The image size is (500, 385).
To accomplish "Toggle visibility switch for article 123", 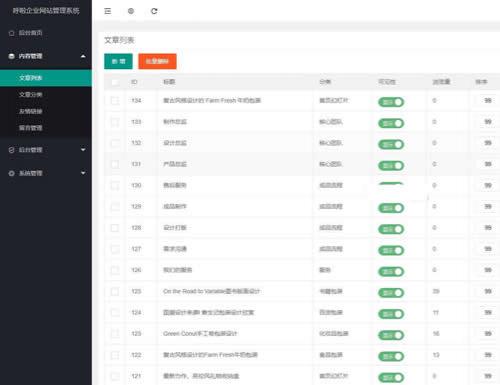I will click(x=391, y=335).
